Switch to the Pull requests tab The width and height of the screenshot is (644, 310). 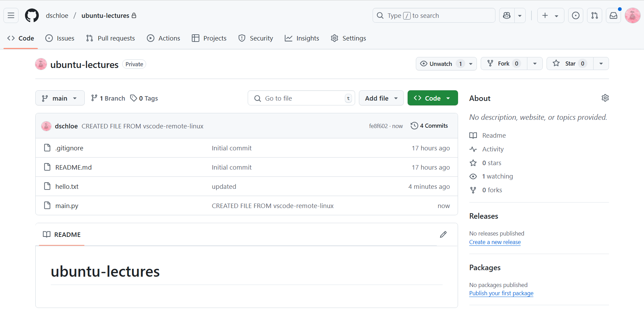110,38
